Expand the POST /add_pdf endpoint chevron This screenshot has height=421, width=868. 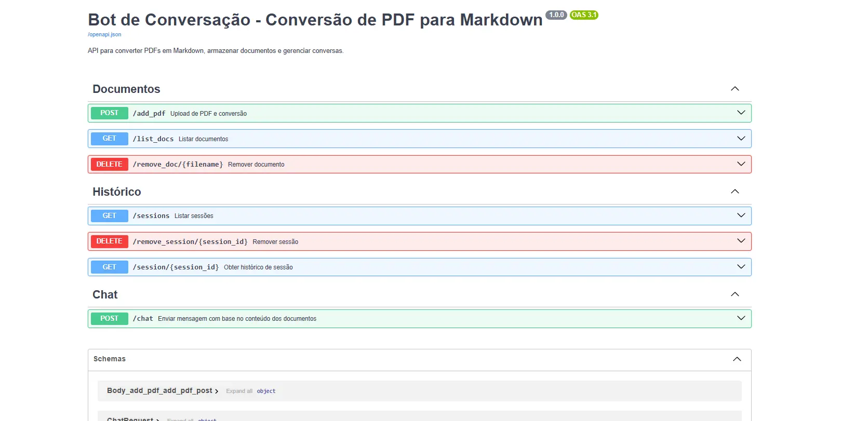tap(741, 113)
